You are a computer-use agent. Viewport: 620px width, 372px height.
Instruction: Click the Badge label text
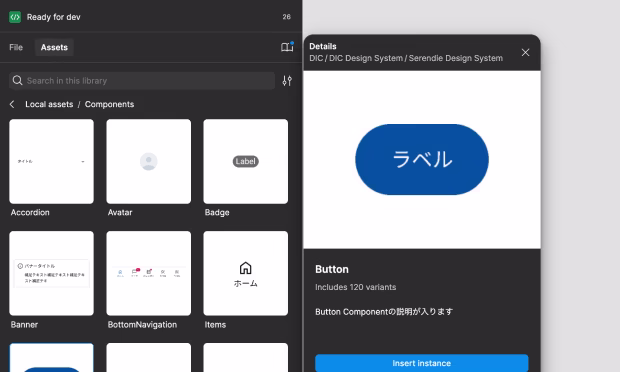(x=217, y=212)
